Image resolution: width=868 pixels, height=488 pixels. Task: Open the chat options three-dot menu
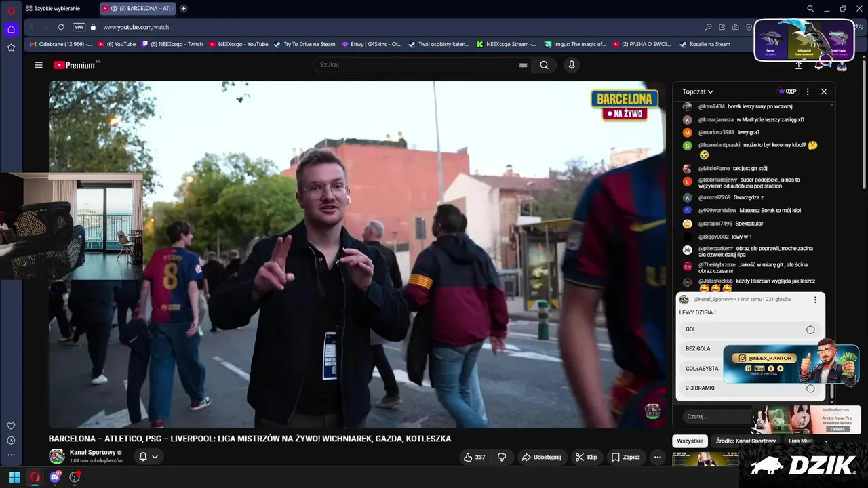click(x=808, y=91)
